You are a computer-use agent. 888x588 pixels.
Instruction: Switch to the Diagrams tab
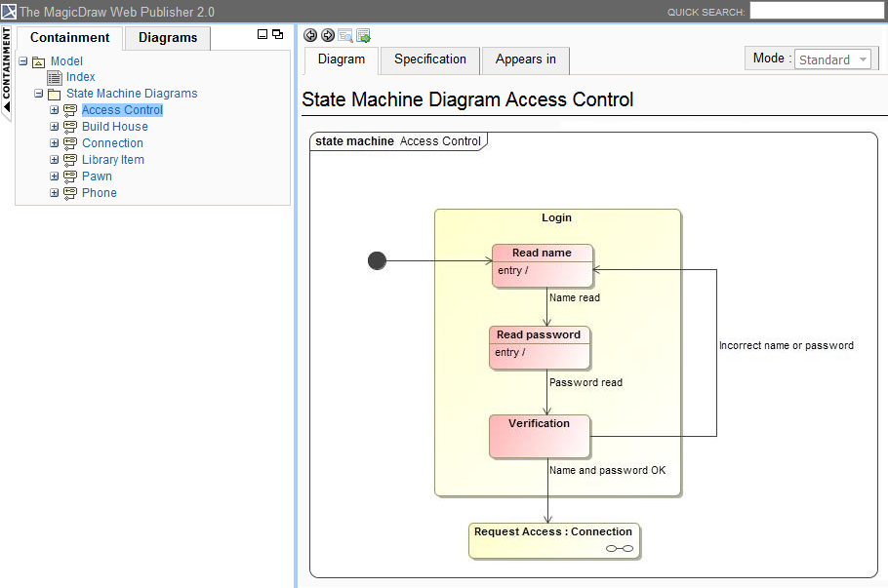168,38
